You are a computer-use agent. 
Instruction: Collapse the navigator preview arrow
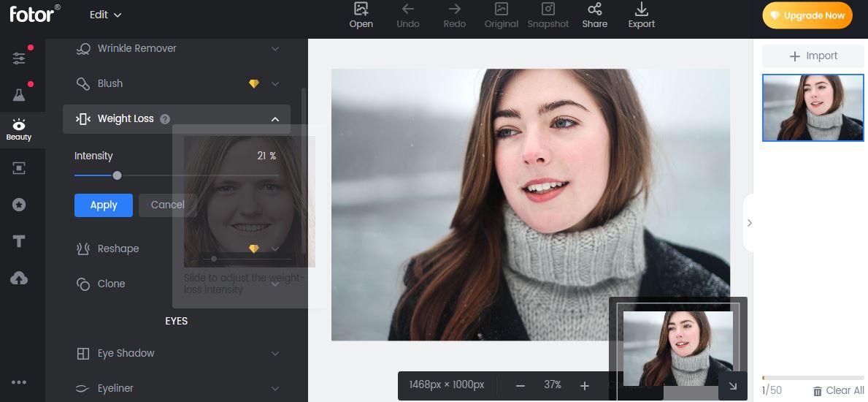(733, 386)
